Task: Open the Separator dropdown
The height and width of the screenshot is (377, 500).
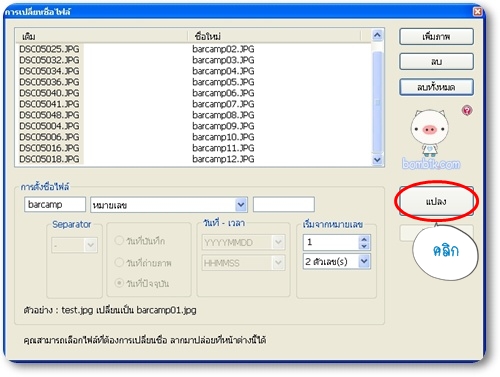Action: [x=90, y=245]
